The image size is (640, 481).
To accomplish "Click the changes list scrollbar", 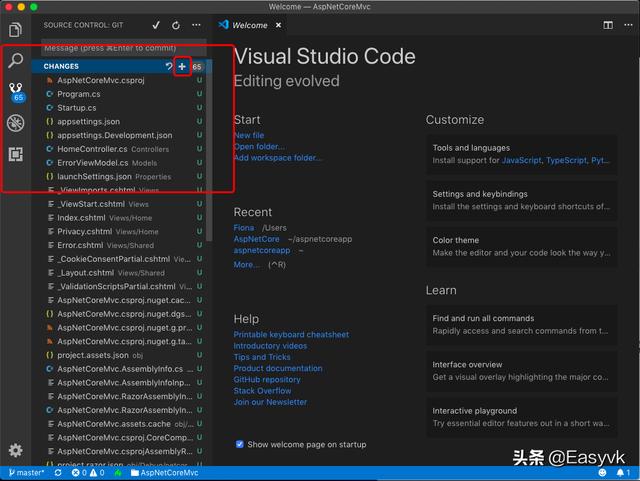I will 209,151.
